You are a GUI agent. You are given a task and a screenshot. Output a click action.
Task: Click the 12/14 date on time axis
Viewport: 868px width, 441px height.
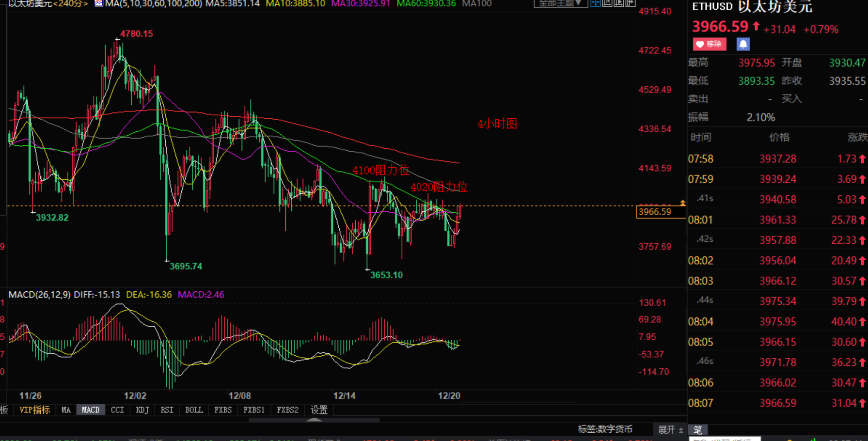[x=344, y=396]
